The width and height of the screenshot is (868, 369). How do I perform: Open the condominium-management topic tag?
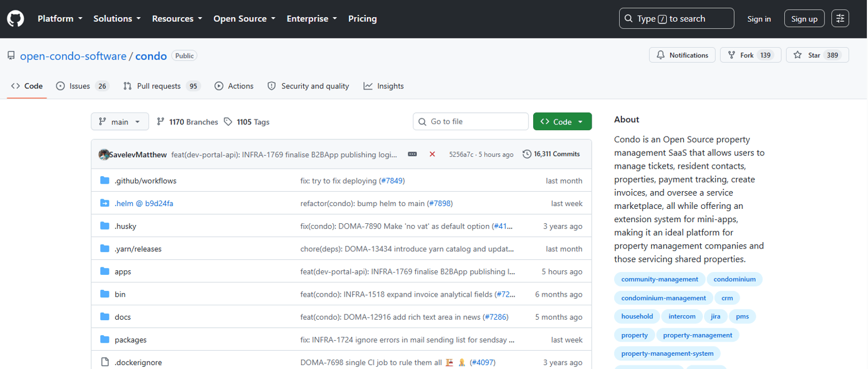coord(663,298)
